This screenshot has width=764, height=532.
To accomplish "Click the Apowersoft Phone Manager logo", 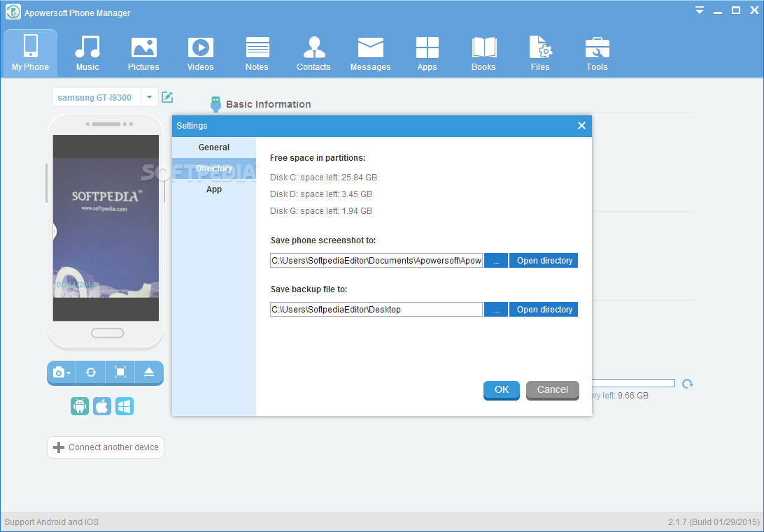I will [13, 12].
